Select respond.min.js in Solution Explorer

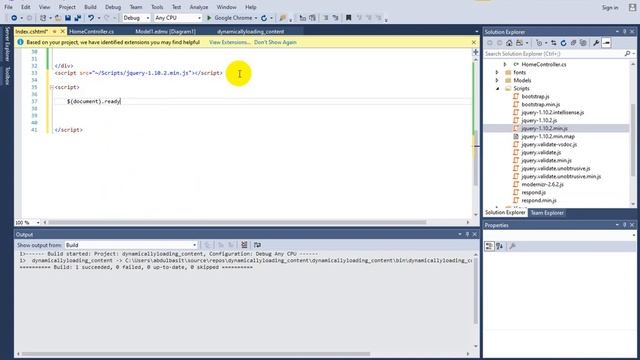click(539, 200)
